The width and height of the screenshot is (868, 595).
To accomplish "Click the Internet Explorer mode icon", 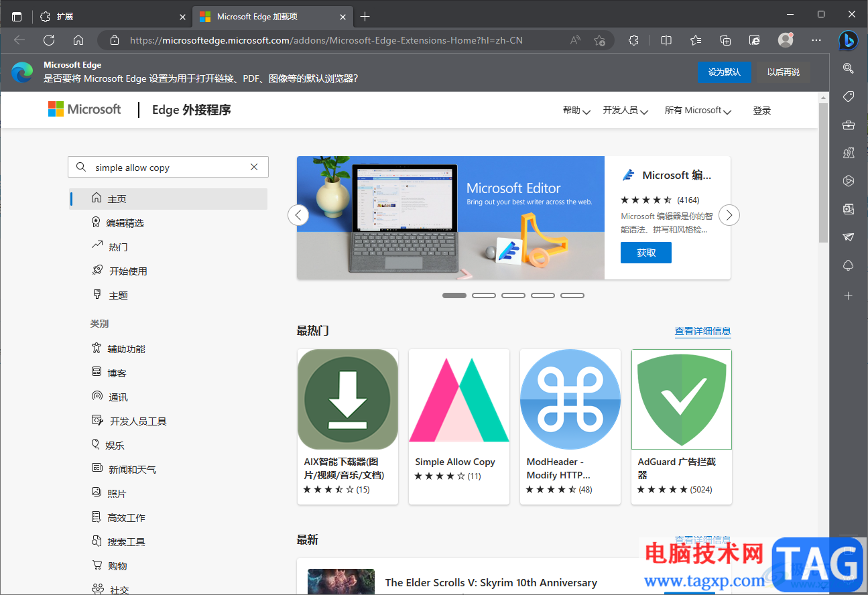I will tap(755, 40).
